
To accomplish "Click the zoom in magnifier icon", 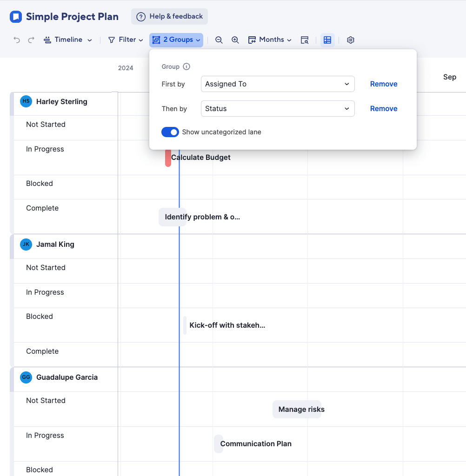I will tap(235, 40).
